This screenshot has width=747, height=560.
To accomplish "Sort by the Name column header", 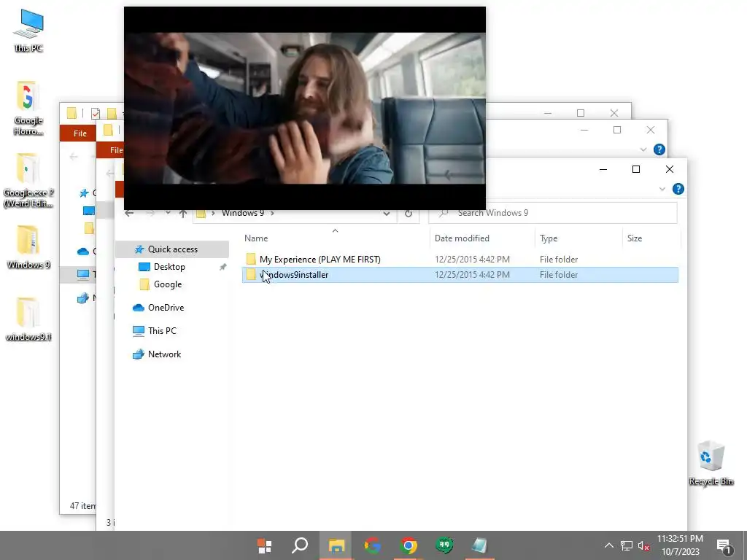I will (336, 238).
